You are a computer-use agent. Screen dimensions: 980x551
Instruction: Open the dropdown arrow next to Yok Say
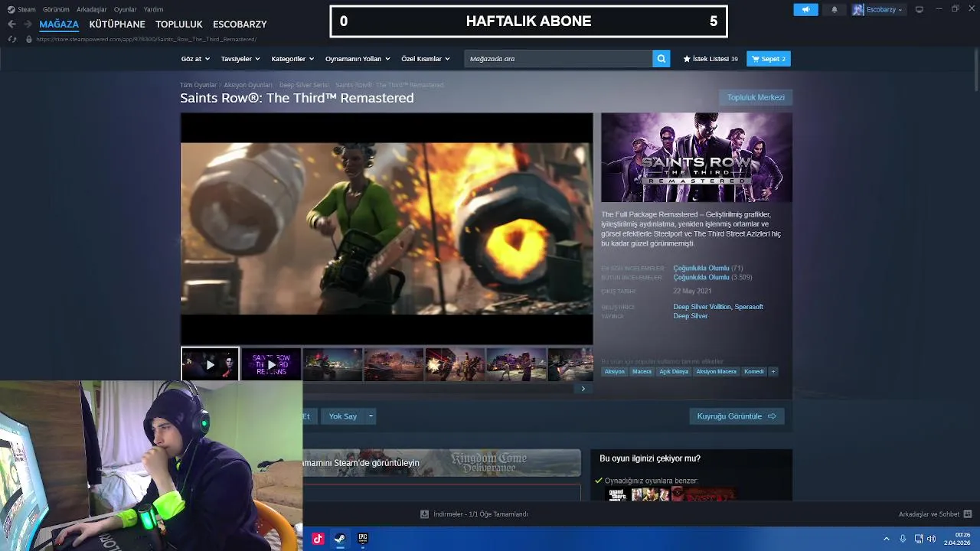pyautogui.click(x=371, y=416)
